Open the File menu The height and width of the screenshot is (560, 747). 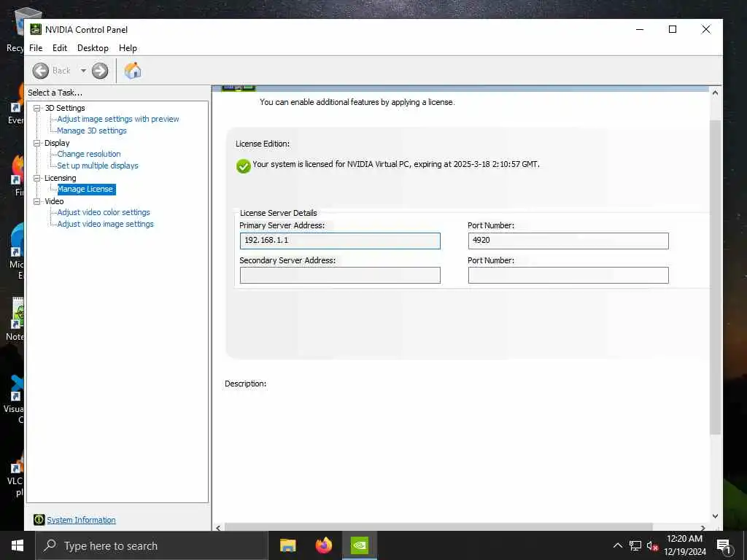36,48
